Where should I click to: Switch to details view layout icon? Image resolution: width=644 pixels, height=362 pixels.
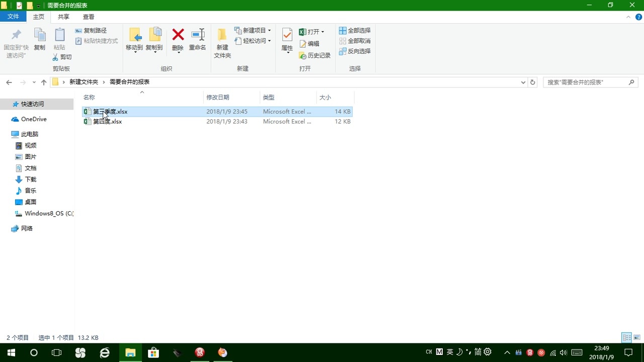click(x=627, y=337)
